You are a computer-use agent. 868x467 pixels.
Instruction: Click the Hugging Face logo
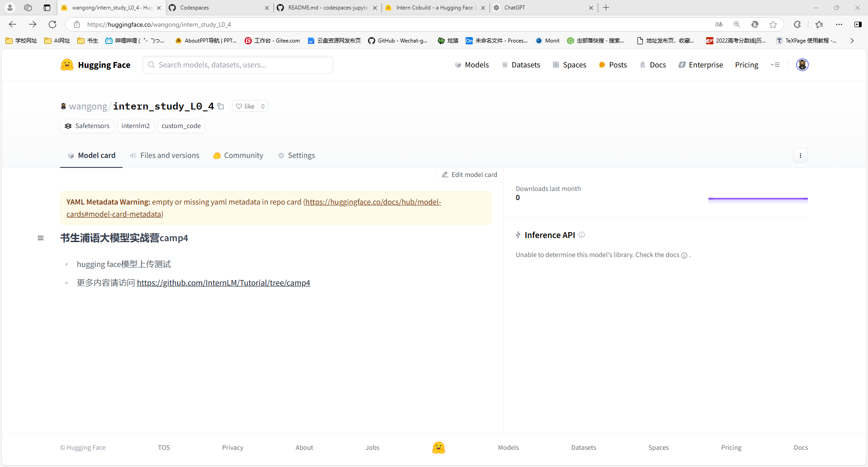[95, 65]
